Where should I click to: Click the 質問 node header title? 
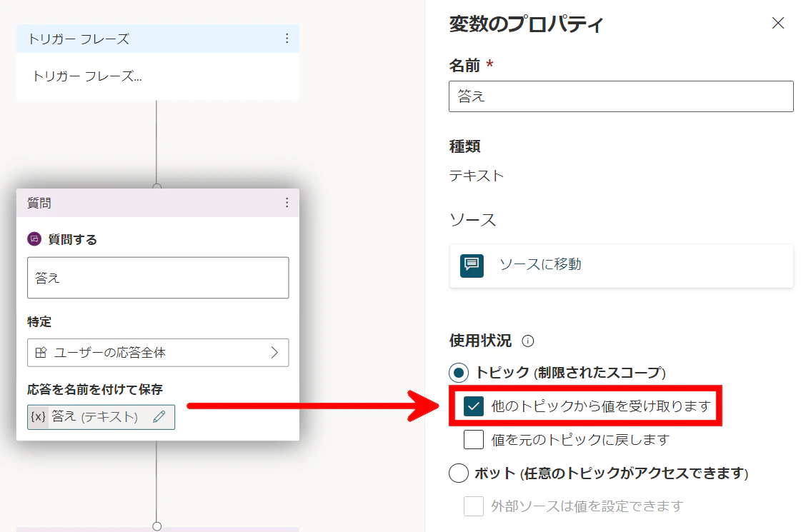point(39,204)
